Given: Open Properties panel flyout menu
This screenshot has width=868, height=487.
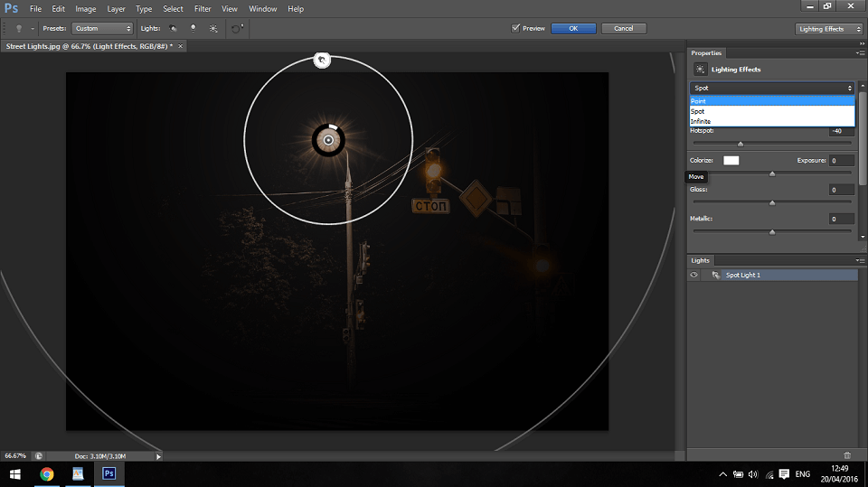Looking at the screenshot, I should coord(859,53).
